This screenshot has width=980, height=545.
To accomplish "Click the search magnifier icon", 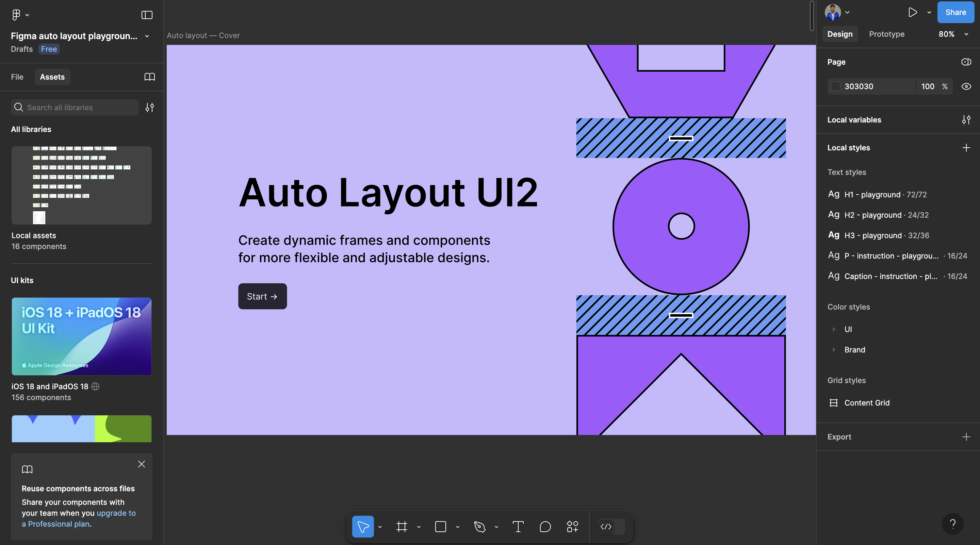I will [19, 108].
